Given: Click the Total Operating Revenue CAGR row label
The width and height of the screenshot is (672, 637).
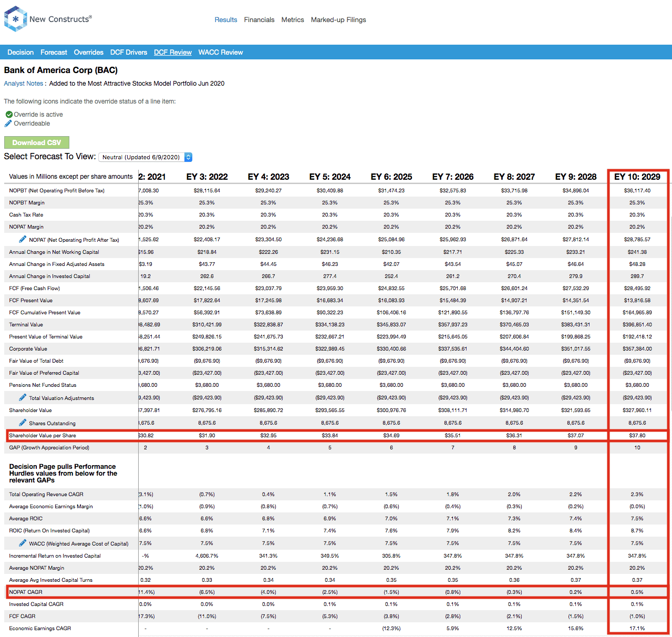Looking at the screenshot, I should click(46, 495).
